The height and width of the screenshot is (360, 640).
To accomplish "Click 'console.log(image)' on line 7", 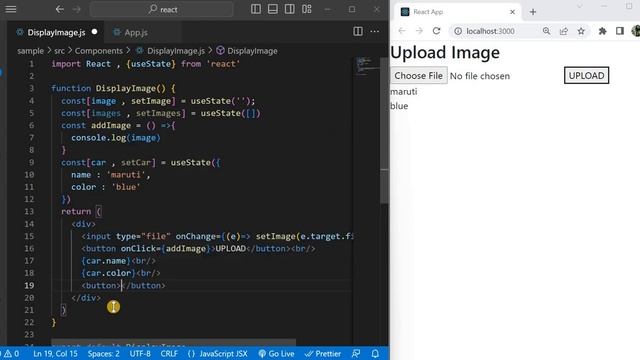I will 116,138.
